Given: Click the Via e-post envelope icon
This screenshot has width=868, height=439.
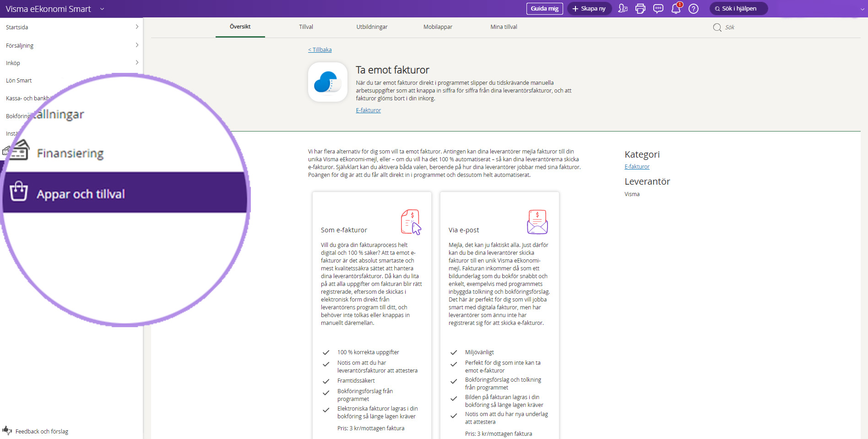Looking at the screenshot, I should click(x=537, y=222).
